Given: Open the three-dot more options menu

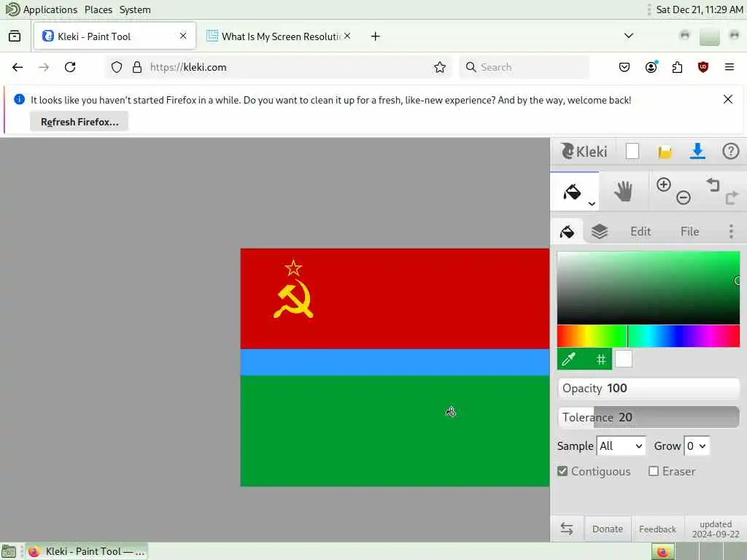Looking at the screenshot, I should click(731, 231).
